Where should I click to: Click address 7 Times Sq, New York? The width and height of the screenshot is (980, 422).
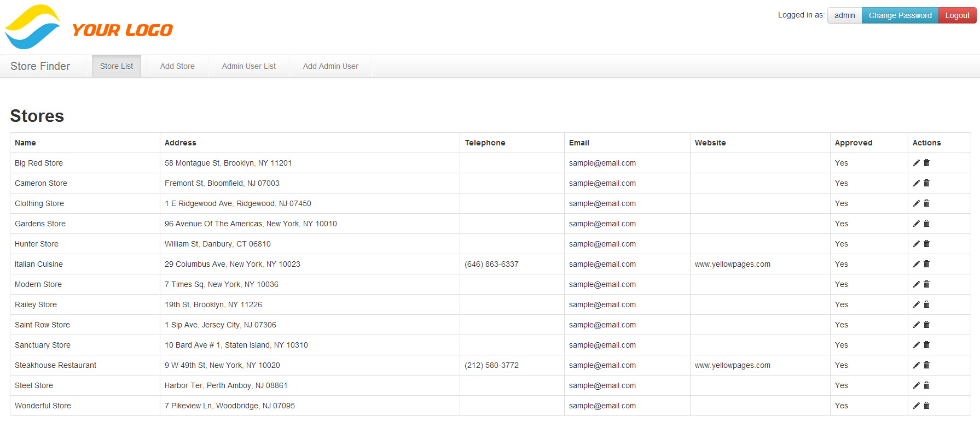tap(222, 284)
